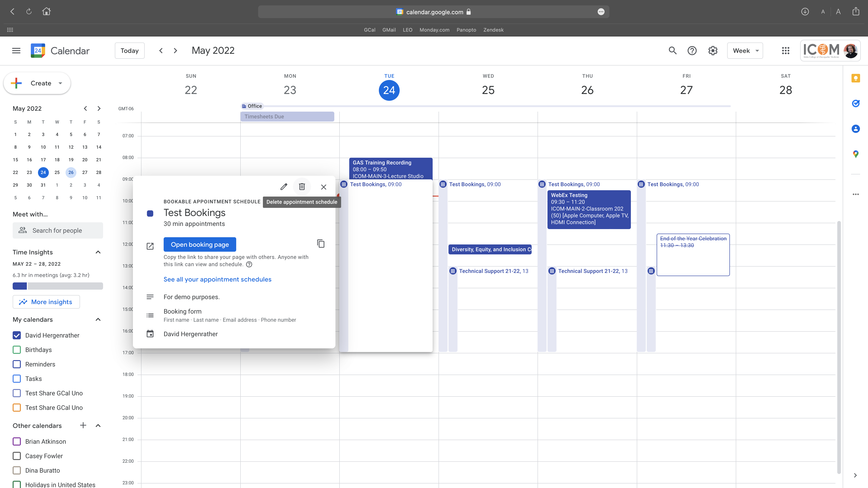This screenshot has width=868, height=488.
Task: Open the GMail bookmark
Action: coord(389,30)
